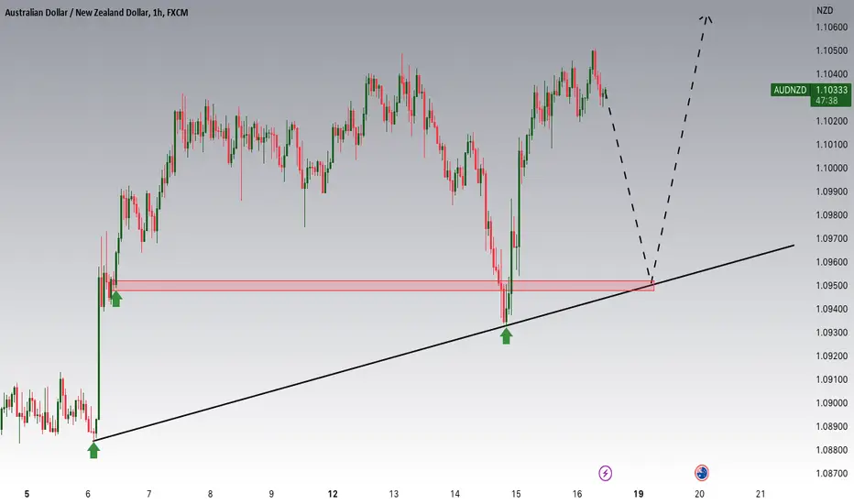Viewport: 854px width, 504px height.
Task: Select the green arrow below the day-6 retest
Action: (x=116, y=299)
